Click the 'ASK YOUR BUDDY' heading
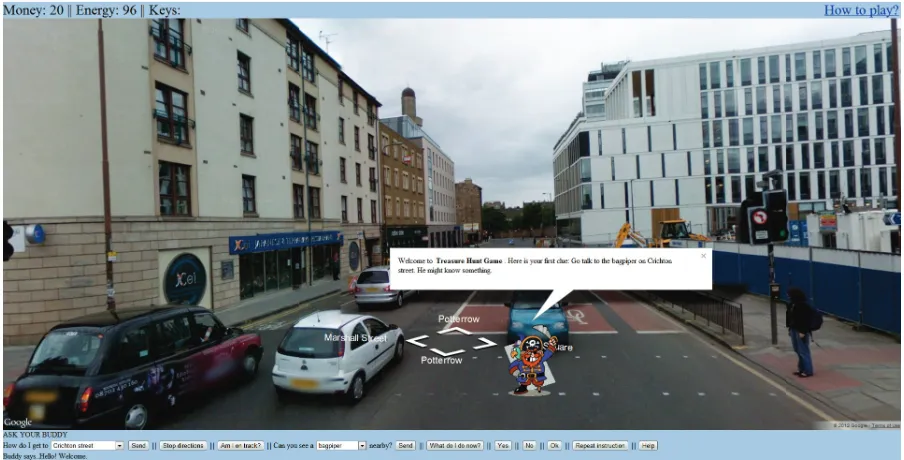This screenshot has width=904, height=460. [x=35, y=435]
